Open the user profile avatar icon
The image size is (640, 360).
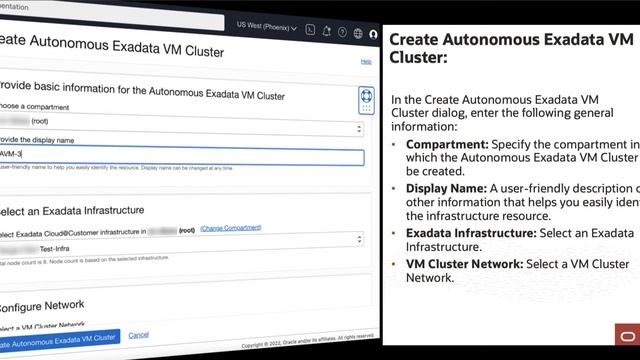[373, 34]
